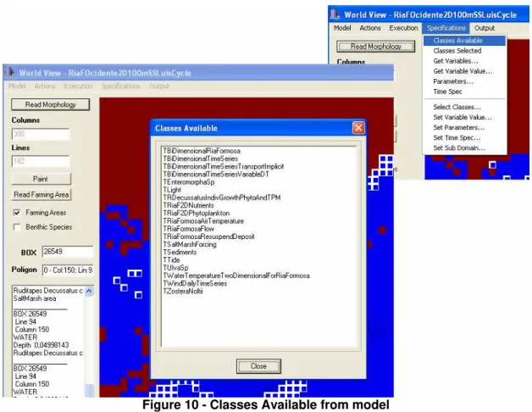The image size is (532, 412).
Task: Select TRiaFormosaFlow in the class list
Action: pos(188,229)
